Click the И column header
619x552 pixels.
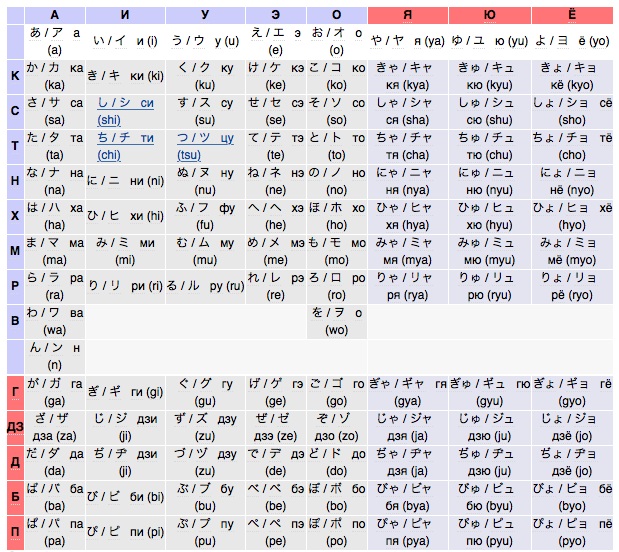pos(125,15)
